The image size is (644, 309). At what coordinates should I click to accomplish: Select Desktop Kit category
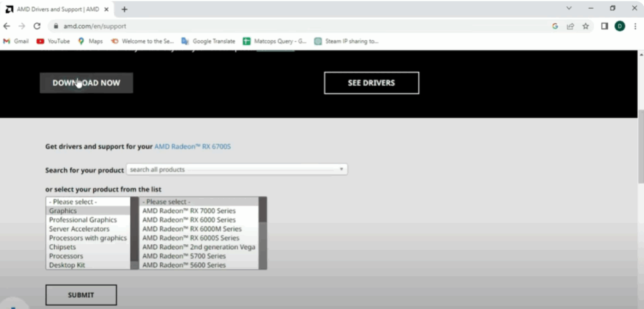pos(88,265)
